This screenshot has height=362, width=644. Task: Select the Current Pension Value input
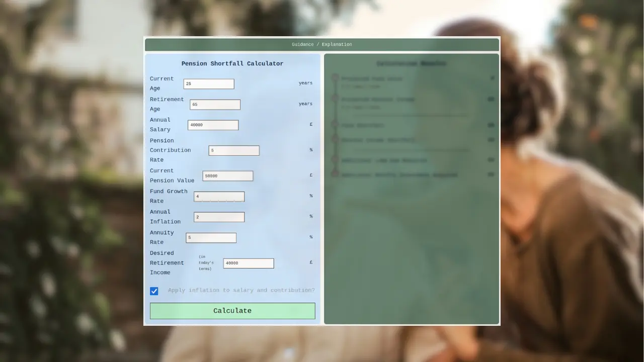[x=228, y=176]
